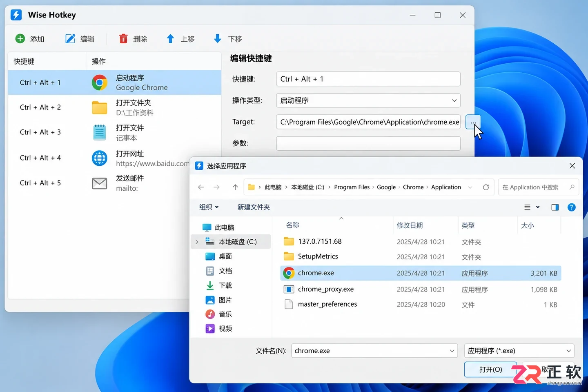Open the 组织 menu
The image size is (588, 392).
[x=209, y=207]
